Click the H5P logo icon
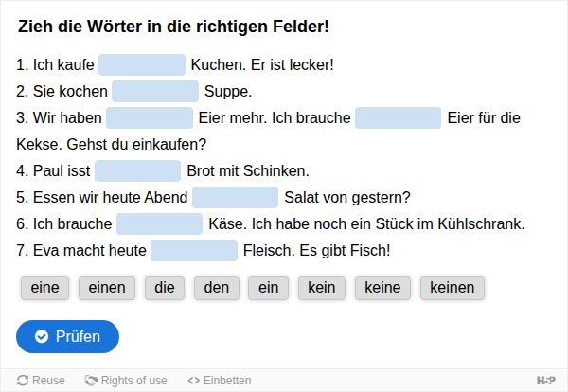 point(546,381)
